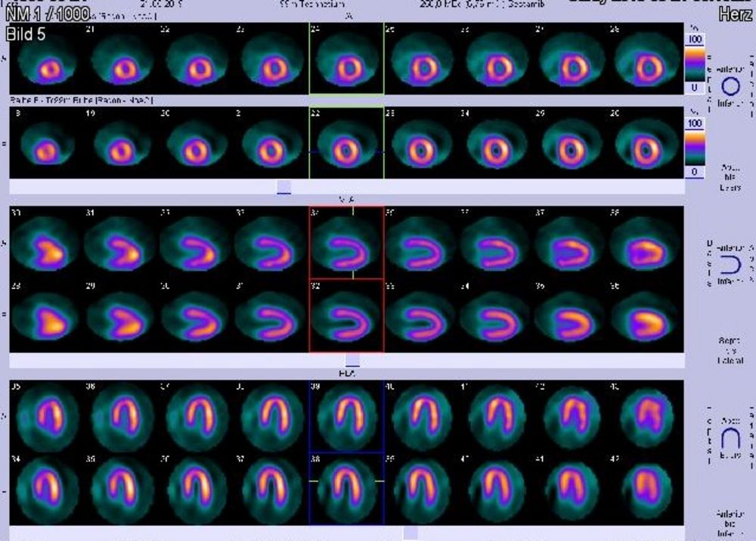The height and width of the screenshot is (541, 756).
Task: Click the U-shaped vertical long-axis orientation icon
Action: pyautogui.click(x=730, y=265)
